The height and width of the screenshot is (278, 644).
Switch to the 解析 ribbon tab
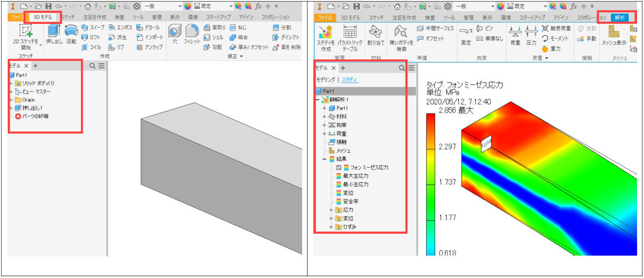pos(620,17)
